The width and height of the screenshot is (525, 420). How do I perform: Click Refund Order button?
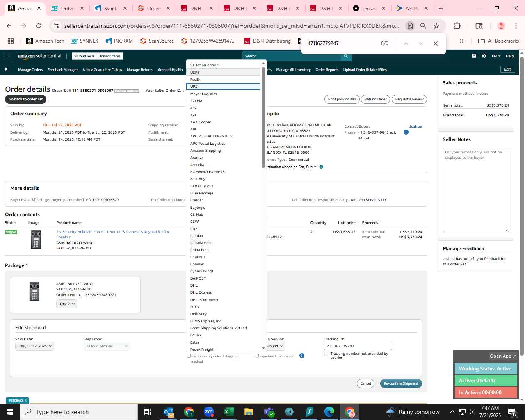[376, 99]
